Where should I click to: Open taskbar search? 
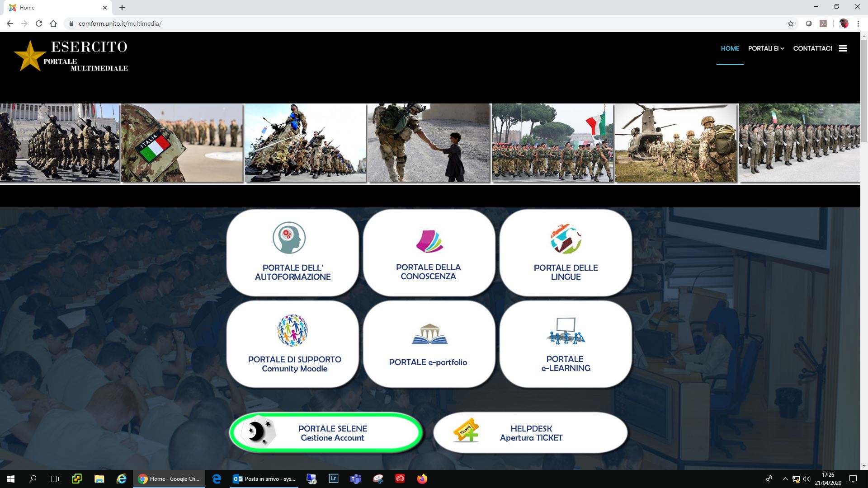point(33,479)
